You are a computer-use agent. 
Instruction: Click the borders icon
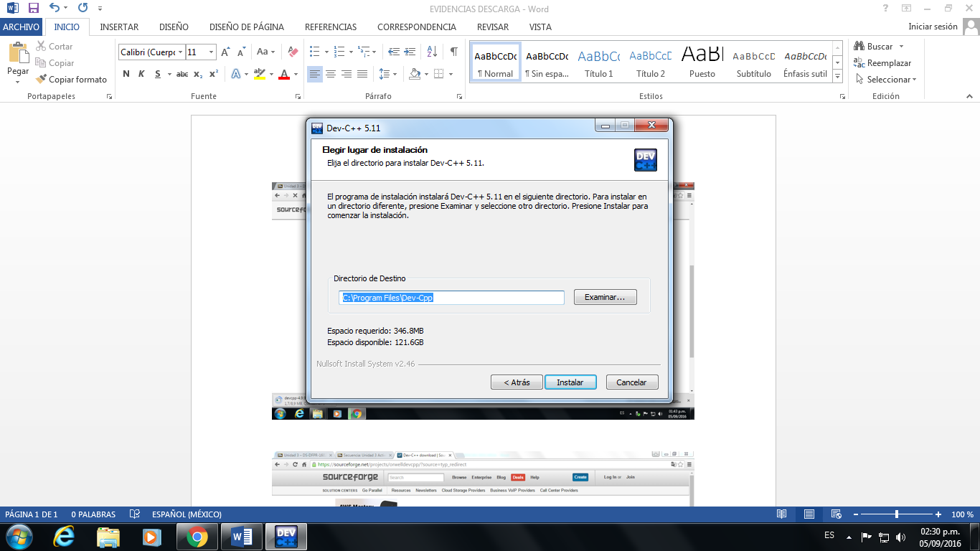pyautogui.click(x=439, y=74)
